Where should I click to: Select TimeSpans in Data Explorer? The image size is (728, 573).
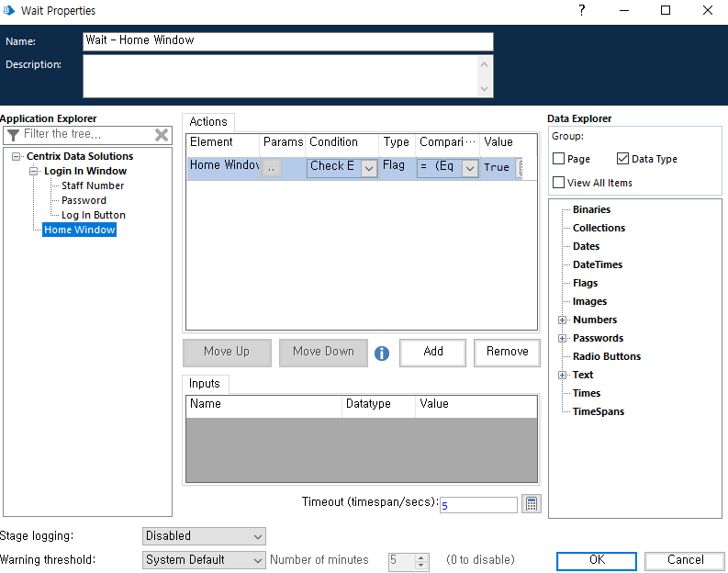point(599,412)
